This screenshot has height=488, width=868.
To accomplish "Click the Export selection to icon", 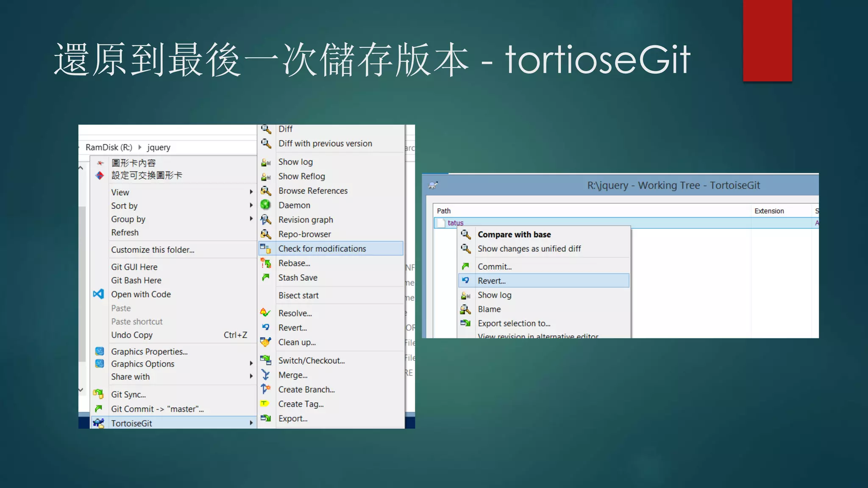I will pyautogui.click(x=466, y=323).
